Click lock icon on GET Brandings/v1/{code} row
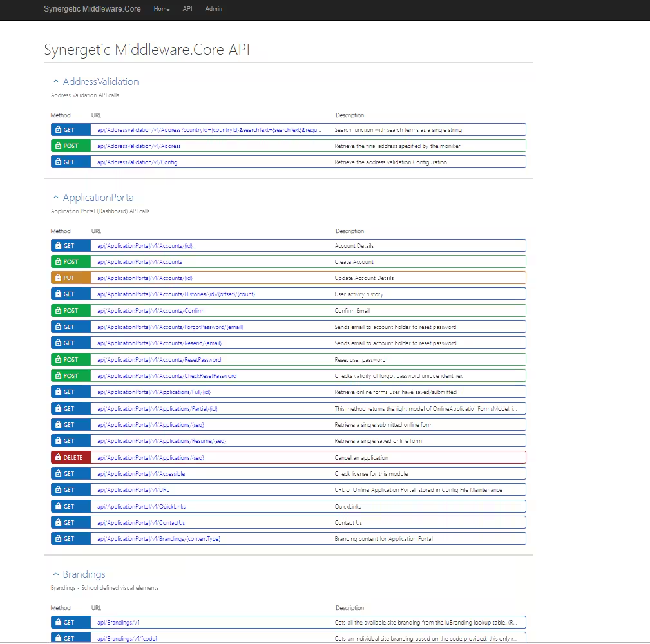Screen dimensions: 650x644 (58, 639)
